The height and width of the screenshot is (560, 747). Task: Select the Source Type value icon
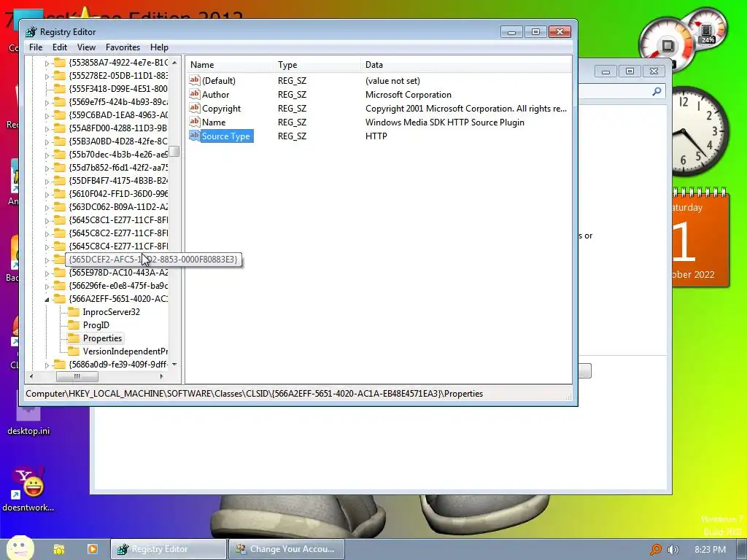click(x=194, y=135)
